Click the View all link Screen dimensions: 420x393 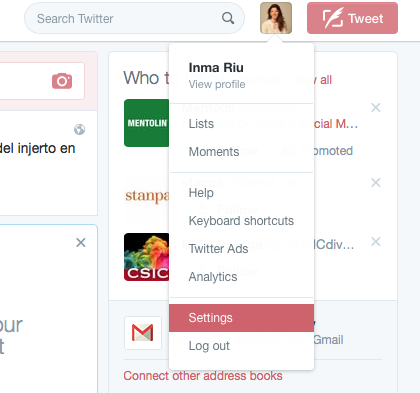tap(312, 80)
